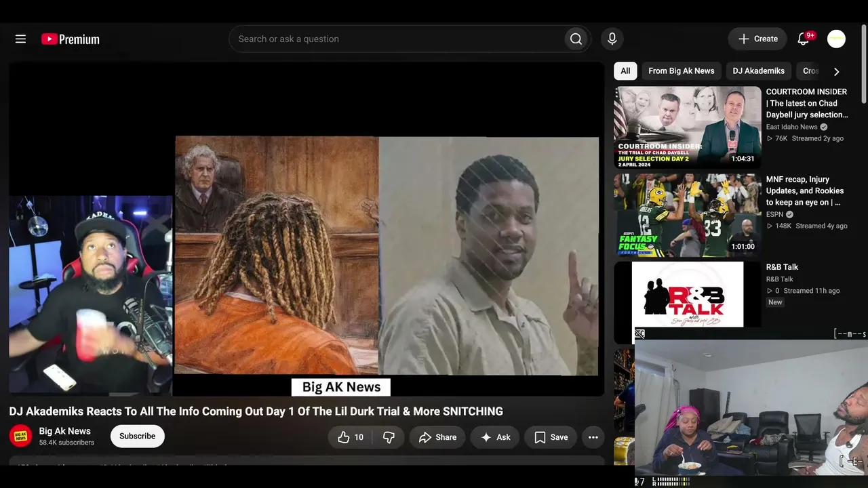Image resolution: width=868 pixels, height=488 pixels.
Task: Open the hamburger guide menu
Action: click(20, 39)
